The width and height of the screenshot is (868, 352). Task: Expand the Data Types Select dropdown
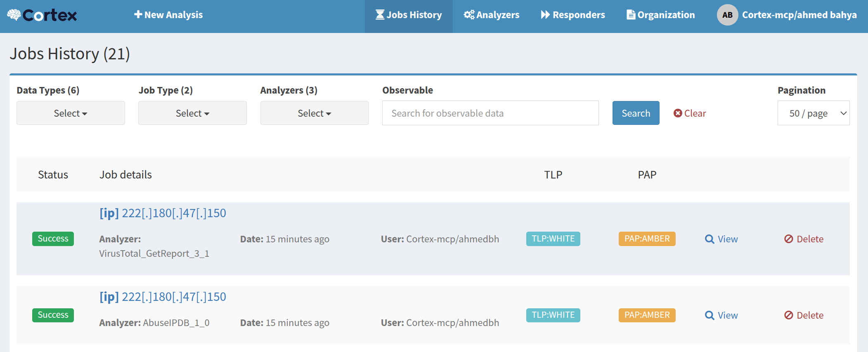point(71,113)
